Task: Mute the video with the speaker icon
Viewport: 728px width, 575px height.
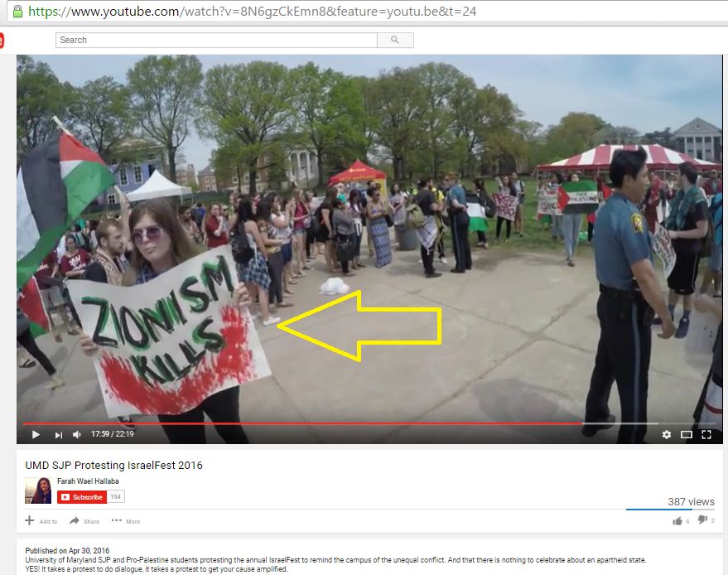Action: 77,435
